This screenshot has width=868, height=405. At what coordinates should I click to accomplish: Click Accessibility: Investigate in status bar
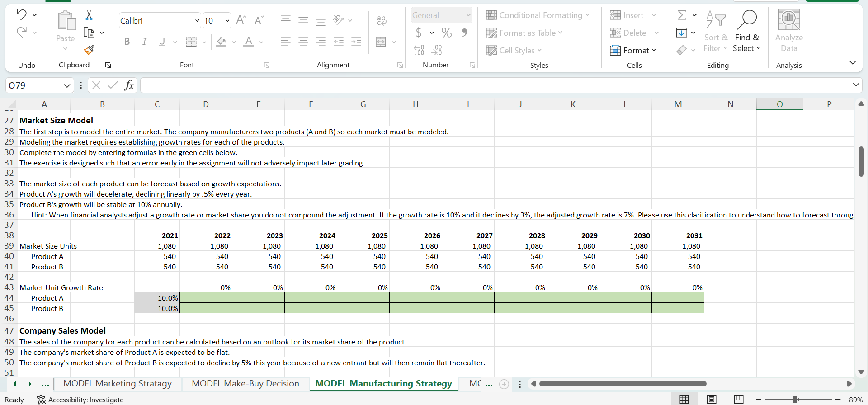click(x=80, y=400)
